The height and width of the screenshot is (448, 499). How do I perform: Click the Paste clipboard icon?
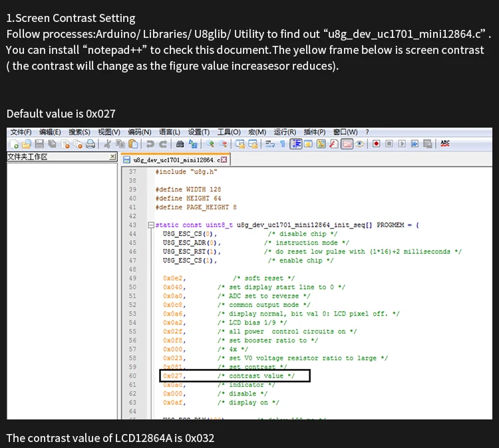pos(133,144)
